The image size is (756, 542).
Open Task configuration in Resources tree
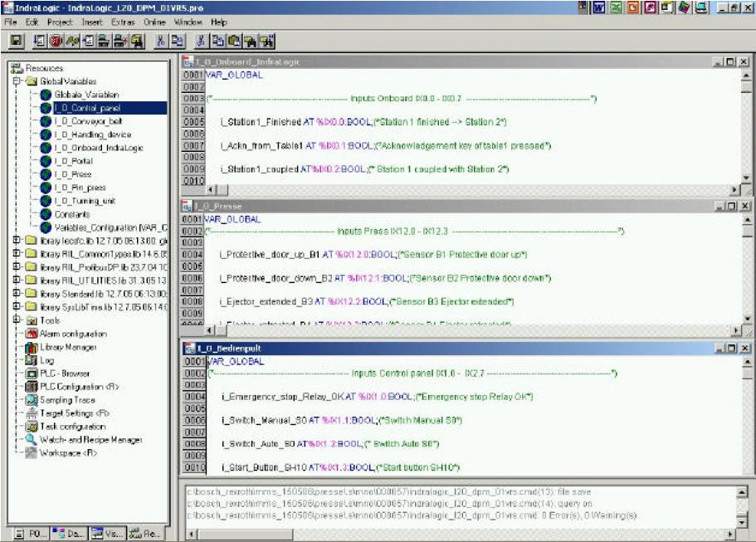click(72, 427)
